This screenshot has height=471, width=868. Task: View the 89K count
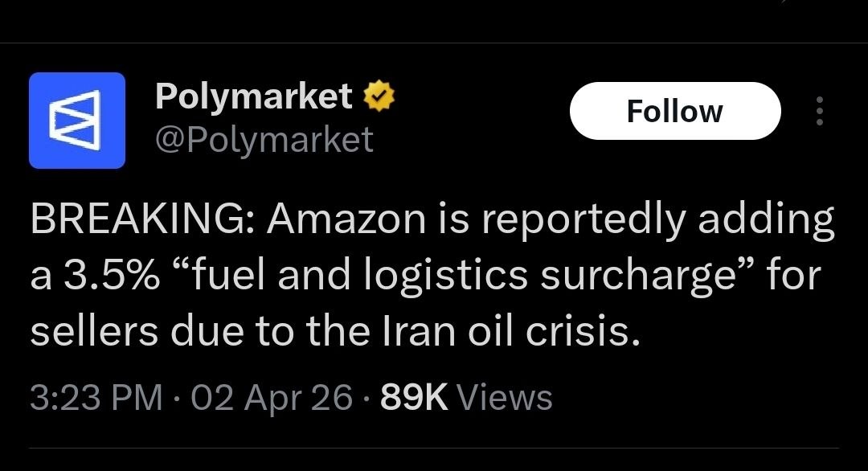point(414,397)
